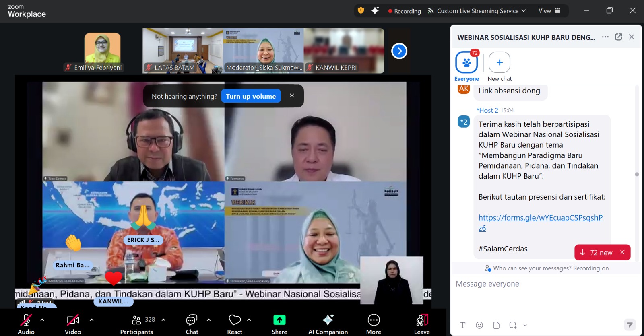The image size is (644, 336).
Task: Attach a file in chat
Action: point(496,325)
